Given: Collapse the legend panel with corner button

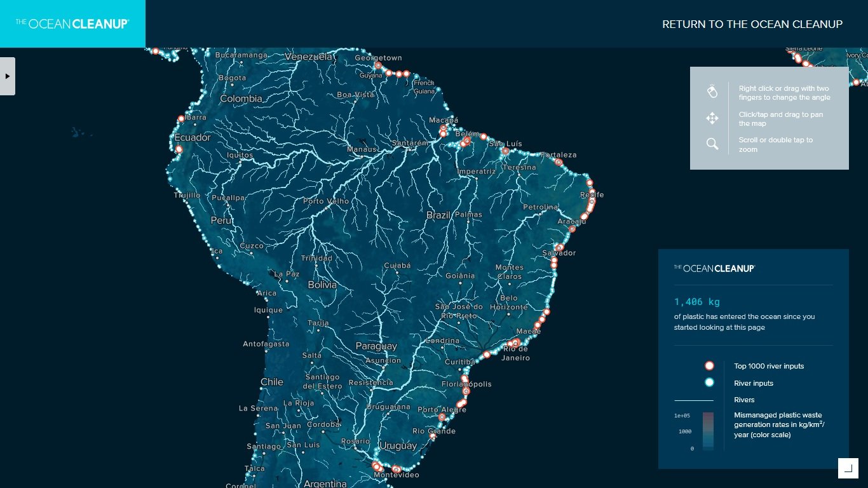Looking at the screenshot, I should 848,468.
